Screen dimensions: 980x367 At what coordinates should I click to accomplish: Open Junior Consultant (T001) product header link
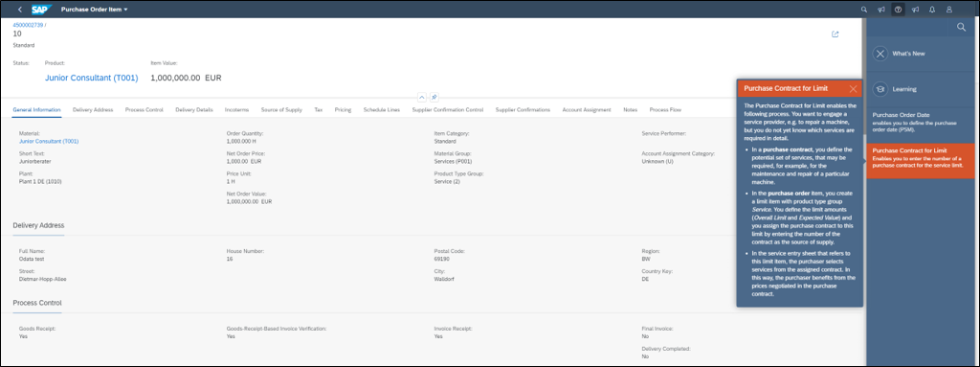coord(91,78)
